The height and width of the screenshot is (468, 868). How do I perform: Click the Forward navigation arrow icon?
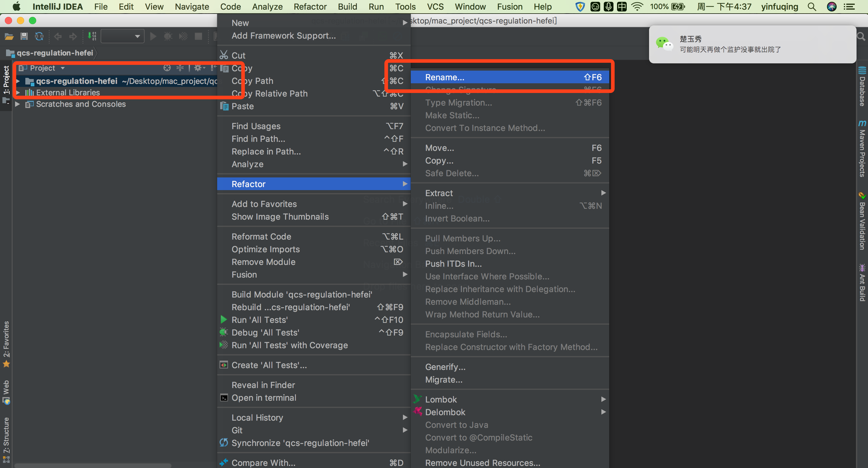[x=73, y=37]
